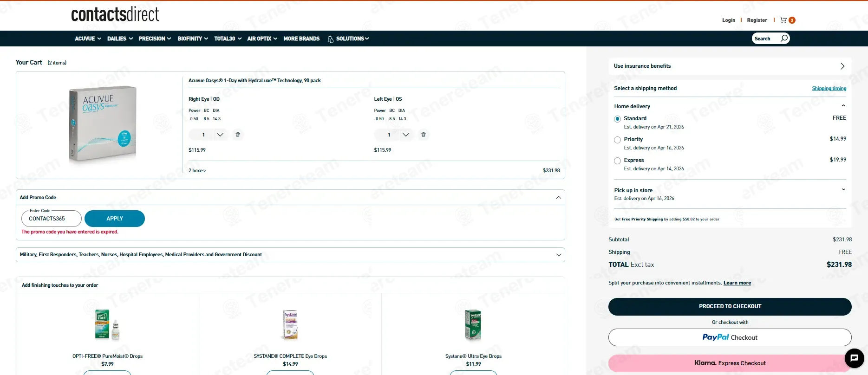Image resolution: width=868 pixels, height=375 pixels.
Task: Collapse the Add Promo Code section
Action: (559, 197)
